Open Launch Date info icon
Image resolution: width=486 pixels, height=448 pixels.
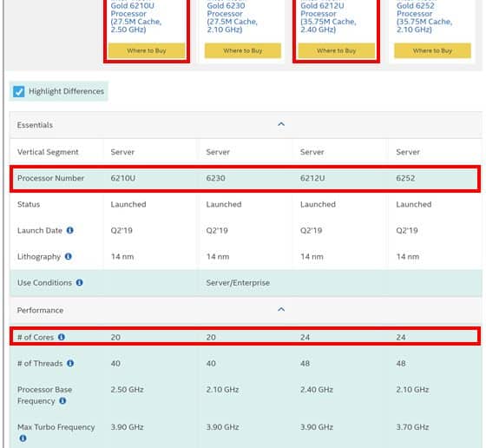tap(70, 230)
